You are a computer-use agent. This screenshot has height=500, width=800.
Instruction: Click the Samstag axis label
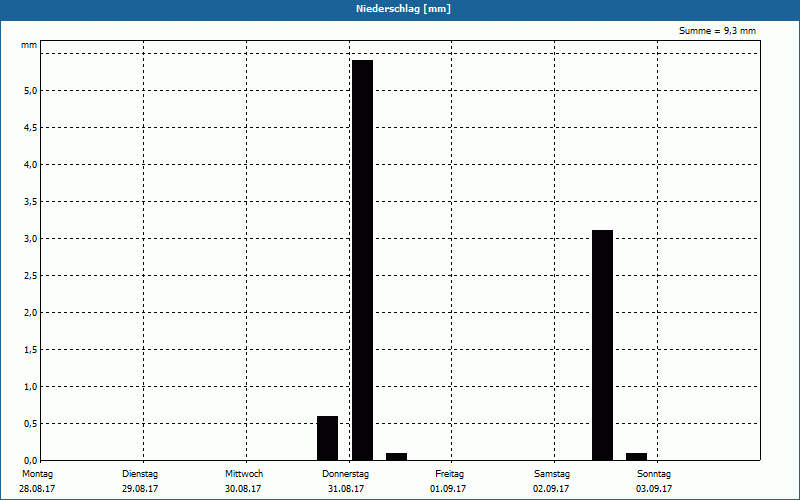tap(552, 474)
